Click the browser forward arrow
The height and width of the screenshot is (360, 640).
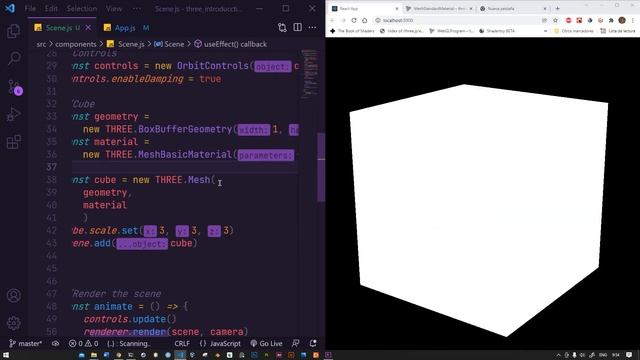point(343,20)
